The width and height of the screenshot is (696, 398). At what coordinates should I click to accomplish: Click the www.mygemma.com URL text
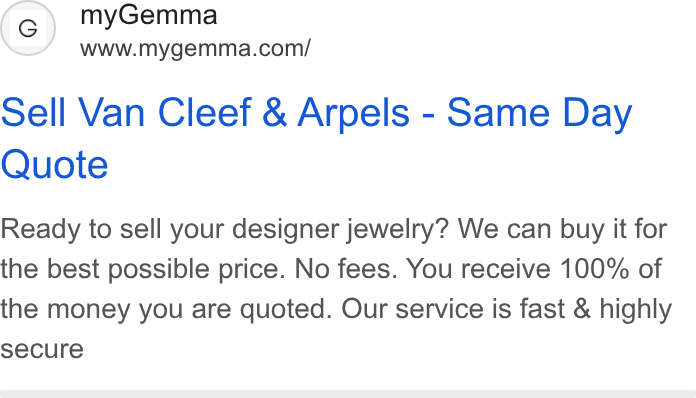tap(195, 49)
